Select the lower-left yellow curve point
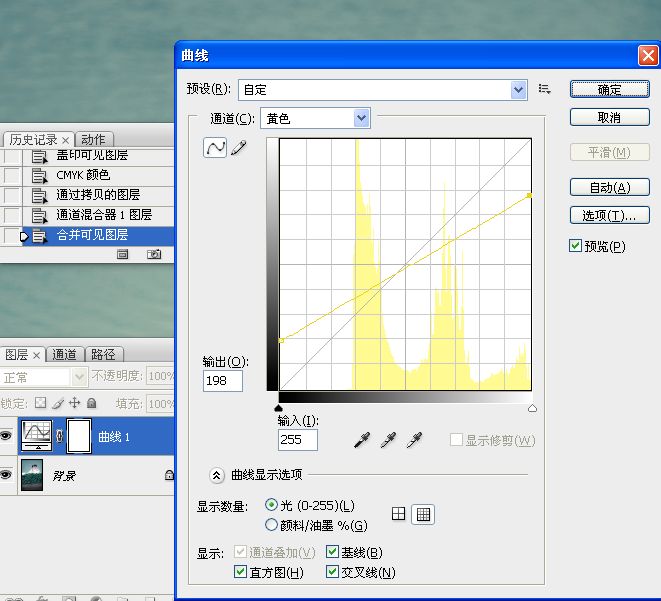Viewport: 661px width, 601px height. click(x=282, y=340)
